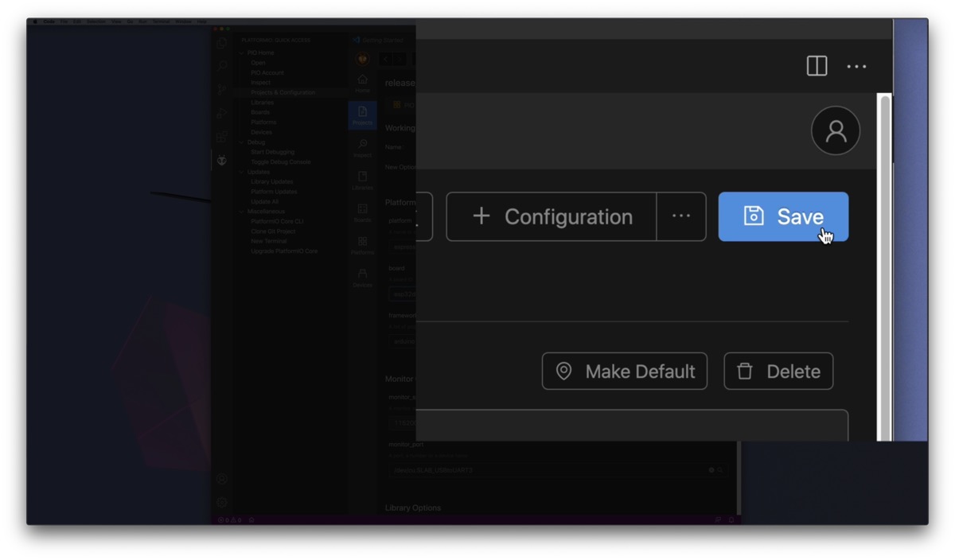This screenshot has height=560, width=955.
Task: Click the monitor_port input field
Action: (556, 470)
